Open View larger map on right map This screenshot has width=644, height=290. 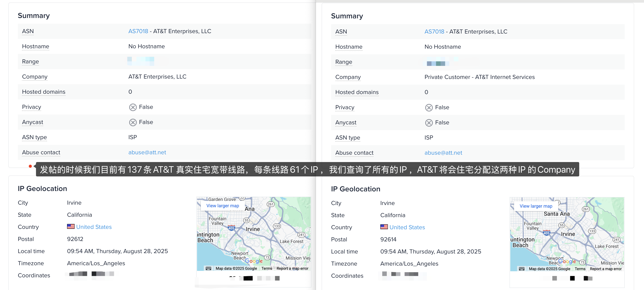click(x=536, y=206)
